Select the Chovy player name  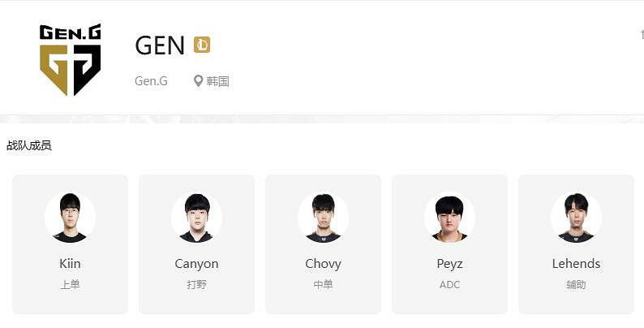coord(324,264)
